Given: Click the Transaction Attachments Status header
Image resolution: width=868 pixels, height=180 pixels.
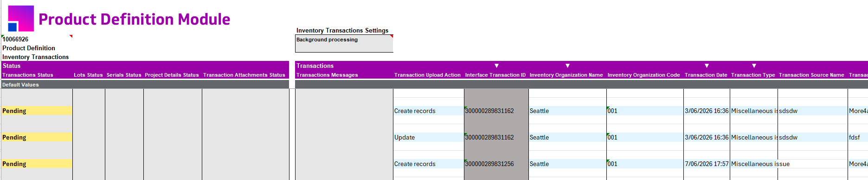Looking at the screenshot, I should (x=244, y=75).
